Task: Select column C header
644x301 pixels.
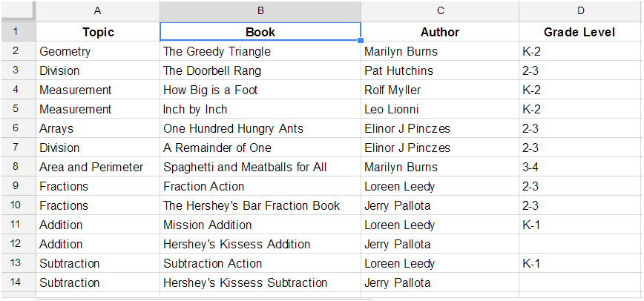Action: [x=440, y=10]
